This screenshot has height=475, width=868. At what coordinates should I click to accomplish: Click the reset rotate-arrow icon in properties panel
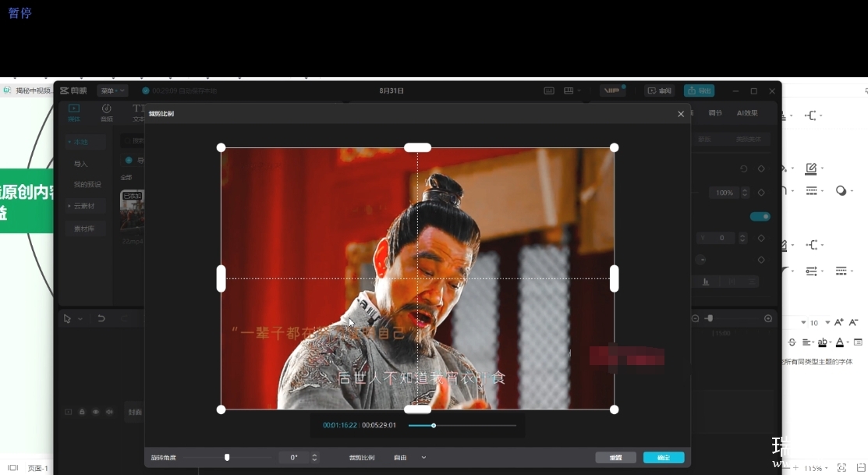pos(743,168)
